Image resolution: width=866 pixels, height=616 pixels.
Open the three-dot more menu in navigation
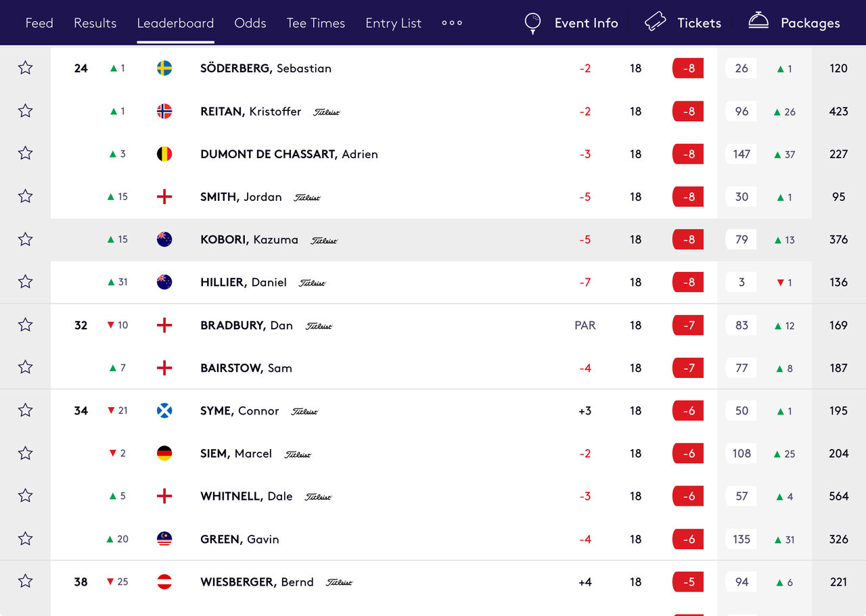[x=452, y=23]
